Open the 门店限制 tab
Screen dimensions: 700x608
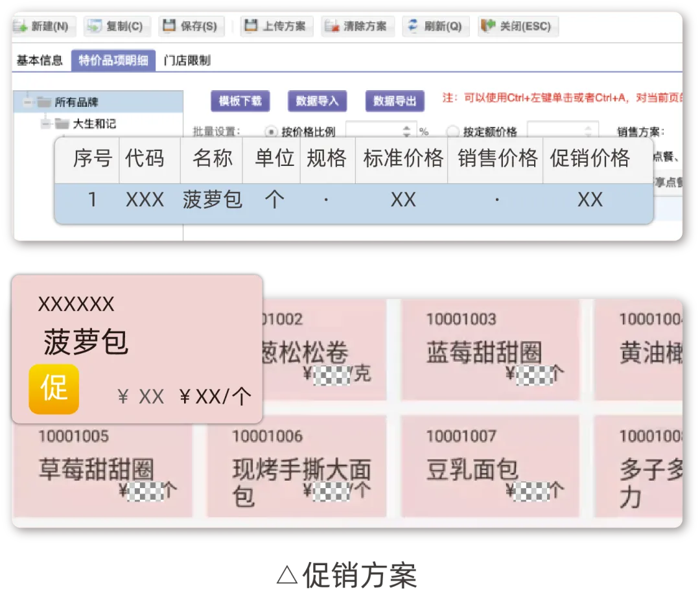(x=187, y=61)
